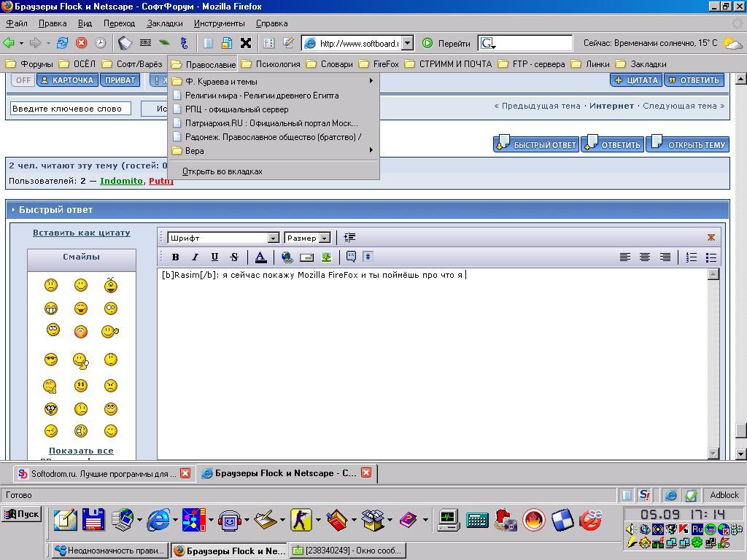Click the КАРТОЧКА button
The width and height of the screenshot is (747, 560).
click(68, 80)
